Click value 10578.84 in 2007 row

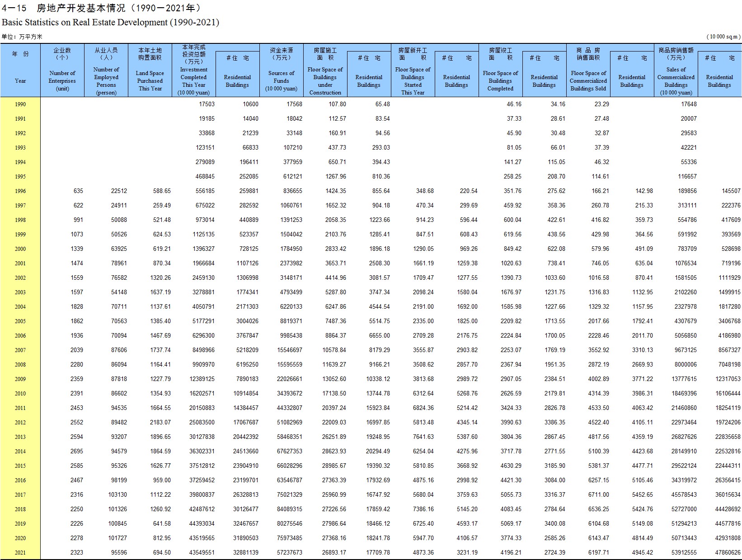(x=334, y=350)
